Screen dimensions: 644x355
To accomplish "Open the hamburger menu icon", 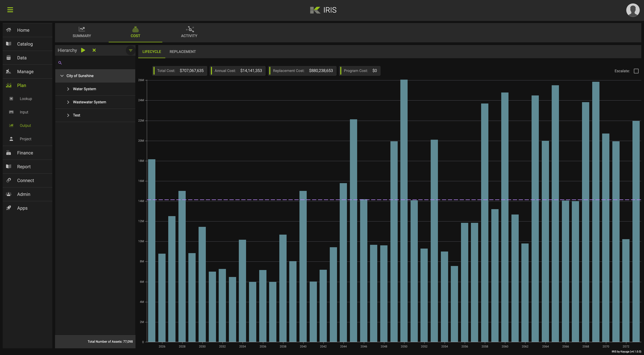I will (10, 10).
